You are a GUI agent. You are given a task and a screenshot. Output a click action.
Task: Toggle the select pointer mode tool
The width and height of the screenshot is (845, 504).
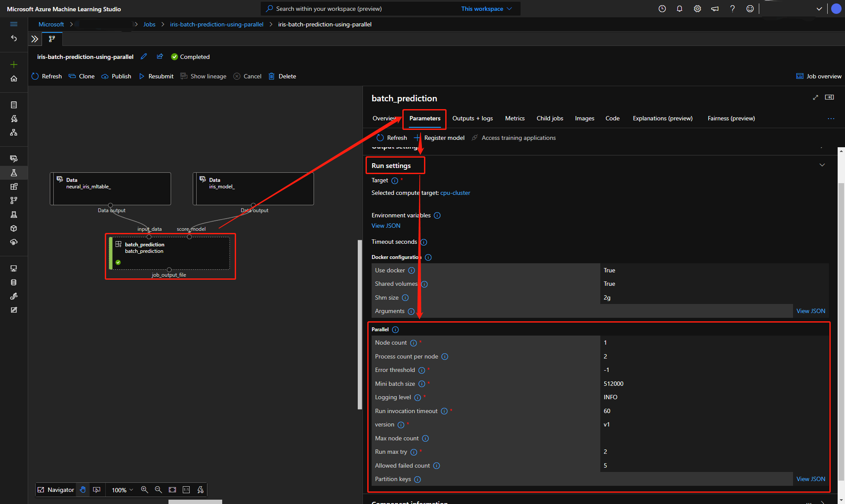[97, 490]
